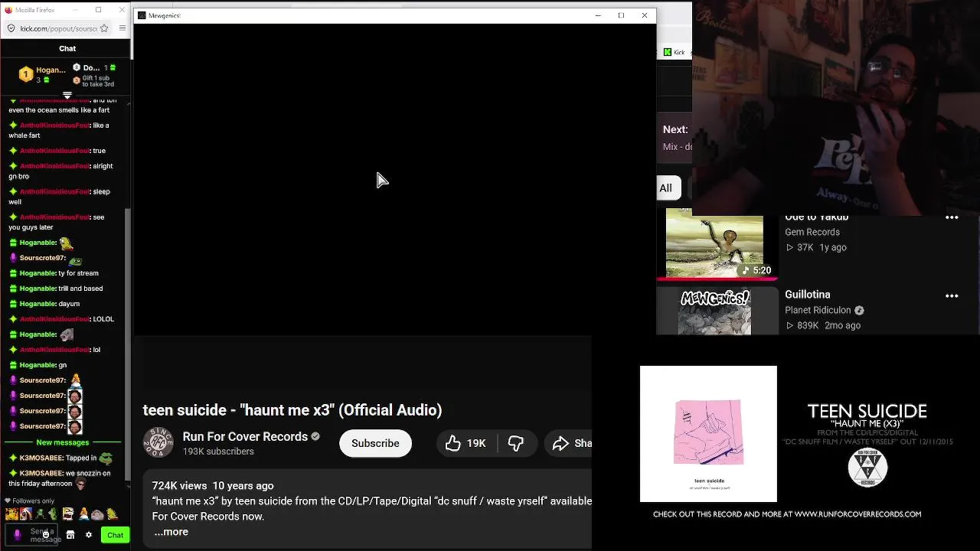980x551 pixels.
Task: Click the Run For Cover Records round logo
Action: (867, 467)
